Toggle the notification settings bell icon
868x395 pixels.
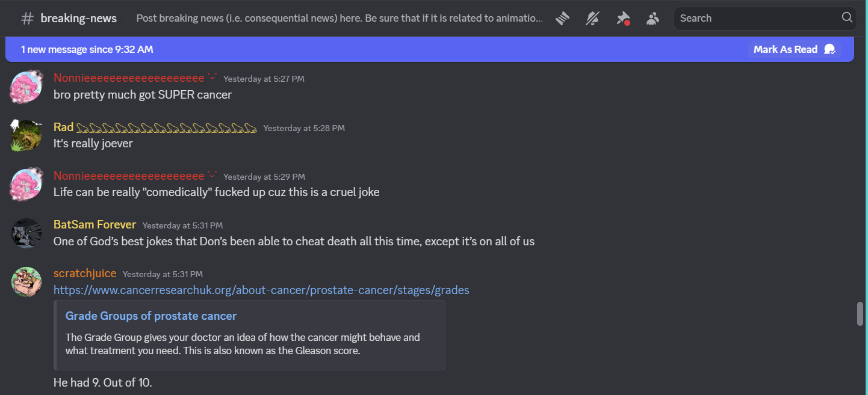point(592,18)
